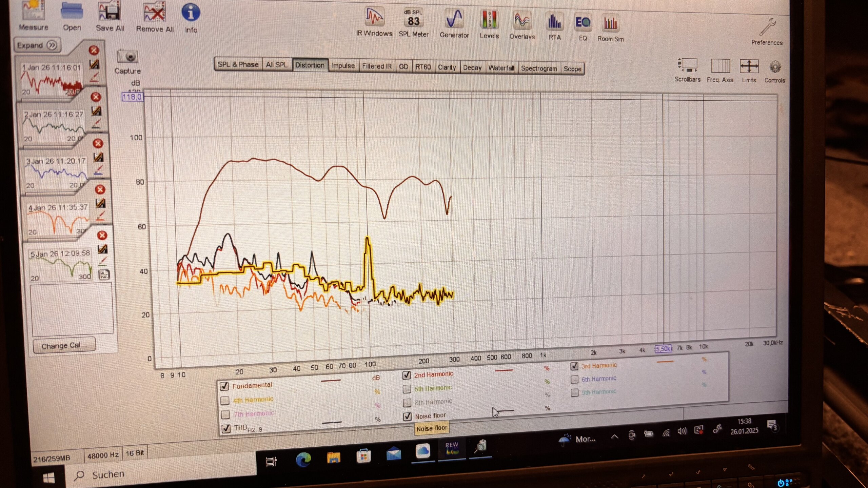Expand the measurements panel
The height and width of the screenshot is (488, 868).
pyautogui.click(x=37, y=45)
